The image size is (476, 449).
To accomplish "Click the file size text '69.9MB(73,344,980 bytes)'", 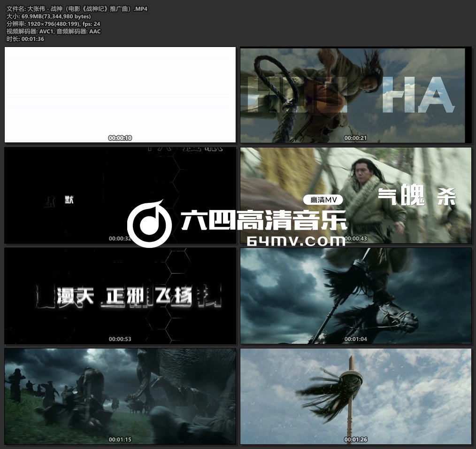I will (x=56, y=16).
